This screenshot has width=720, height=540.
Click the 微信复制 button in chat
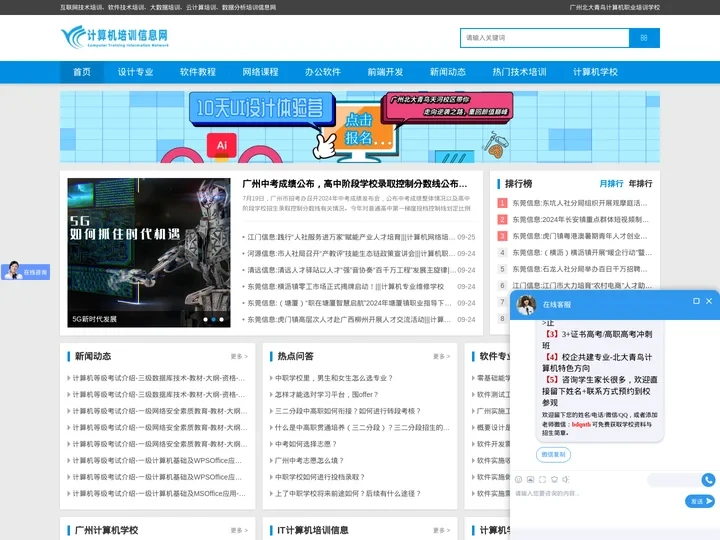coord(553,454)
